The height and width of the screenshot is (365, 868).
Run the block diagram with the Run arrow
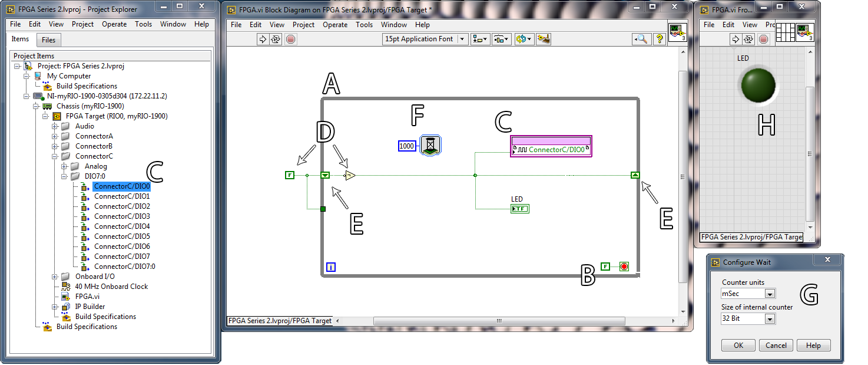click(263, 40)
